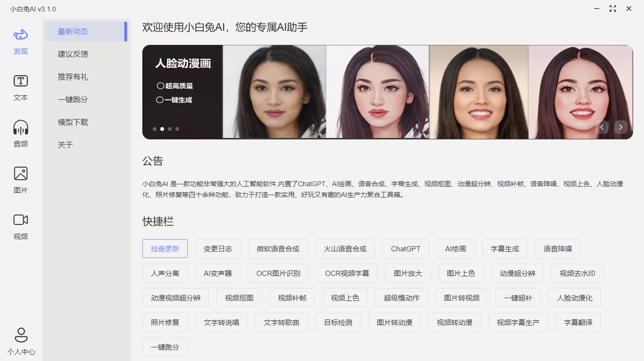Open 变更日志 shortcut
The width and height of the screenshot is (644, 361).
pos(218,249)
